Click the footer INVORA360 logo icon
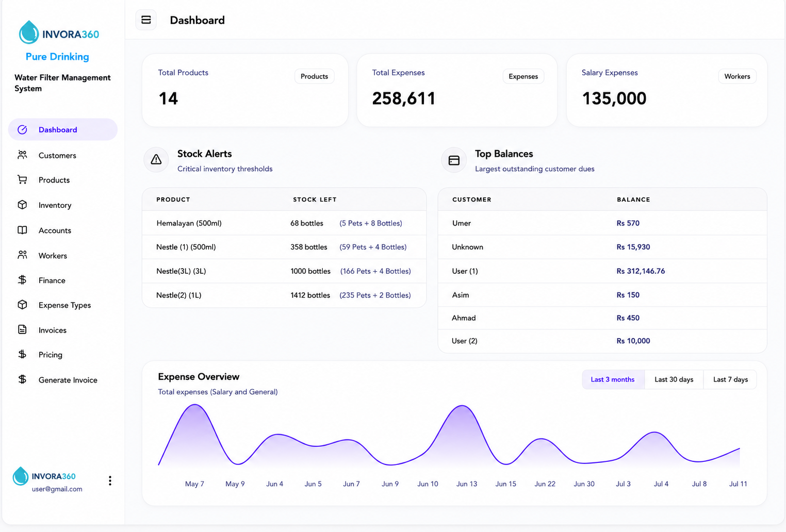Image resolution: width=786 pixels, height=532 pixels. (20, 476)
